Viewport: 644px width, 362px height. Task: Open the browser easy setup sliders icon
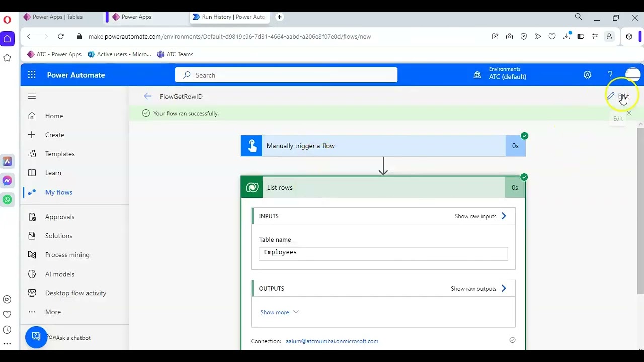[595, 36]
